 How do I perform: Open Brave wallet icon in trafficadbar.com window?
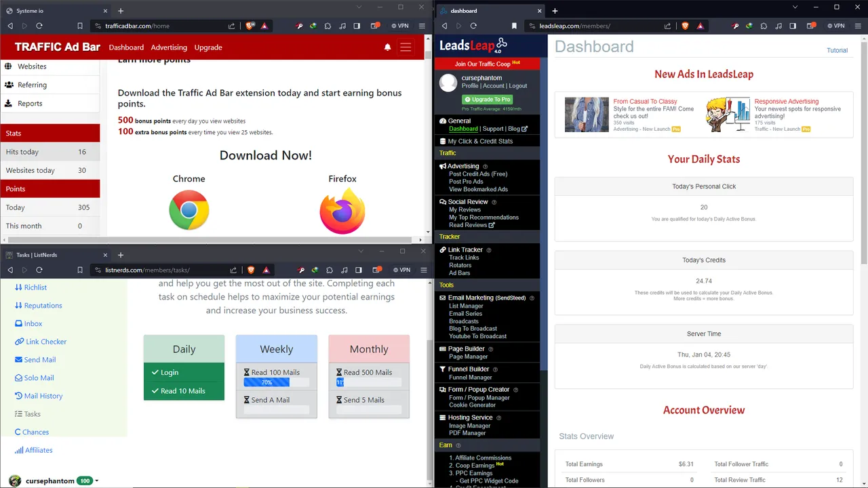(x=374, y=26)
